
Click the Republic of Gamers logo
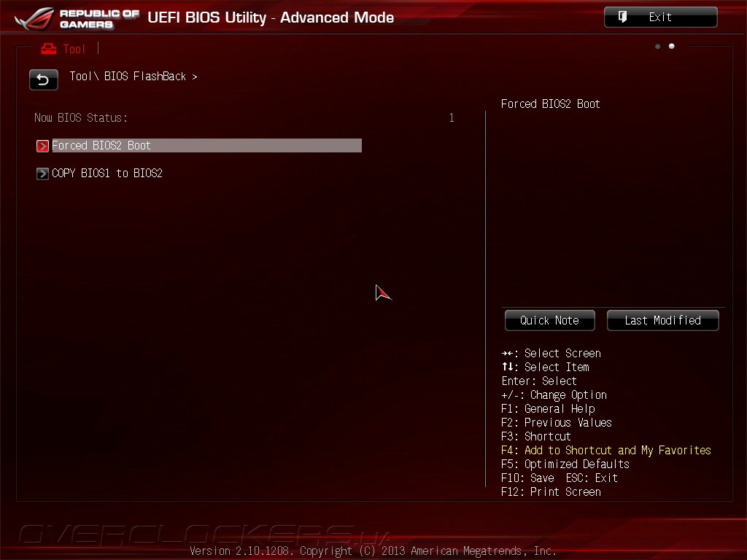[x=76, y=18]
